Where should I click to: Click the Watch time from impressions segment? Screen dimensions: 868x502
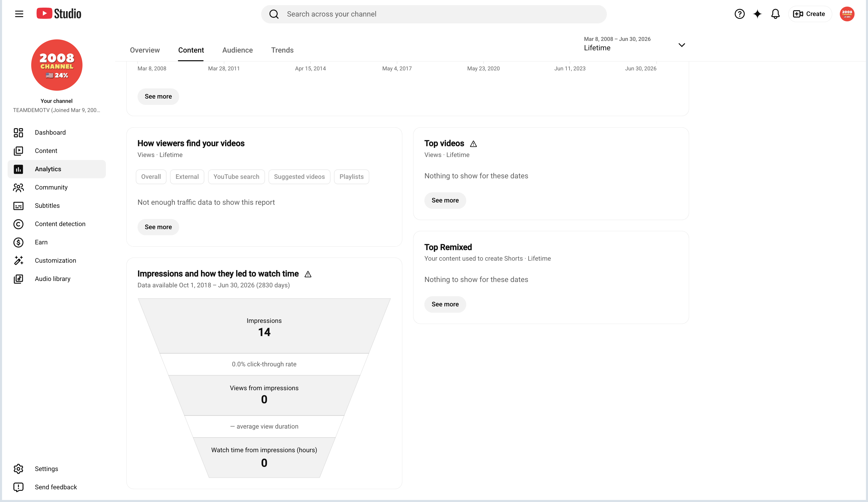(x=264, y=458)
